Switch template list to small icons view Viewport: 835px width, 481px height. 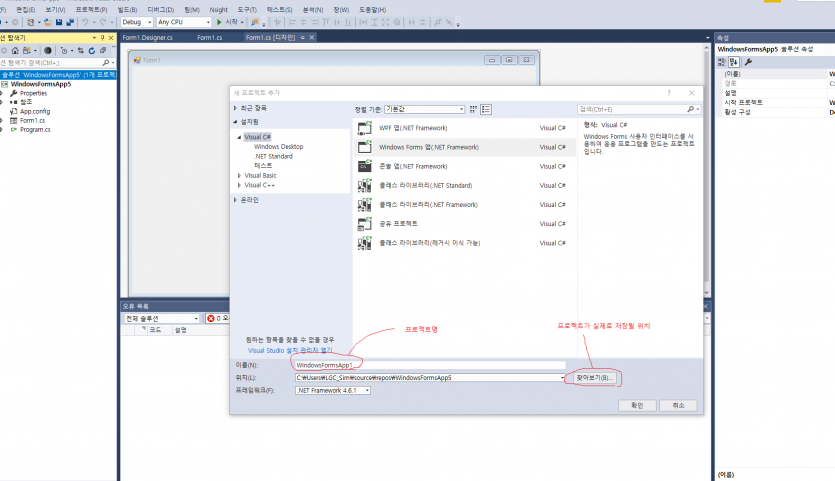click(473, 109)
